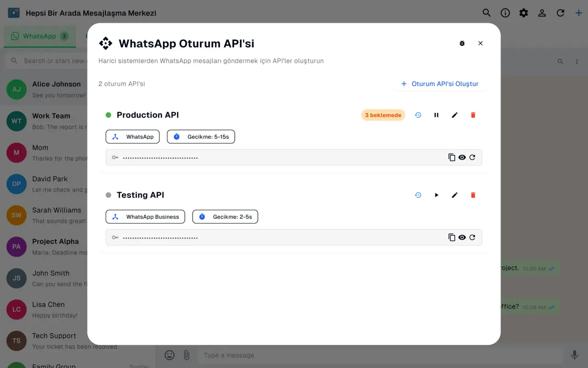Reveal the Testing API key
Viewport: 588px width, 368px height.
pyautogui.click(x=462, y=237)
